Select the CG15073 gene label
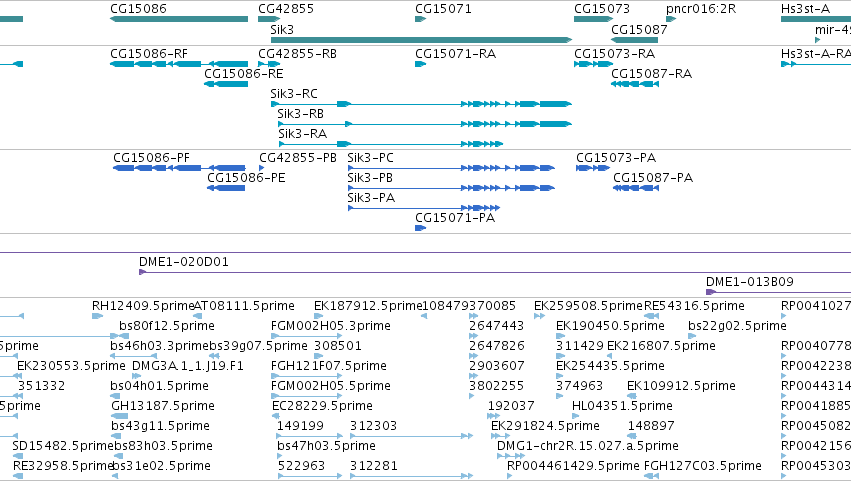 click(601, 9)
